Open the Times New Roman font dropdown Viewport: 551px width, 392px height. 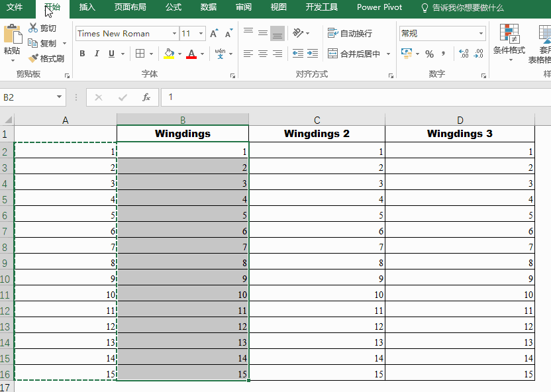pos(174,33)
